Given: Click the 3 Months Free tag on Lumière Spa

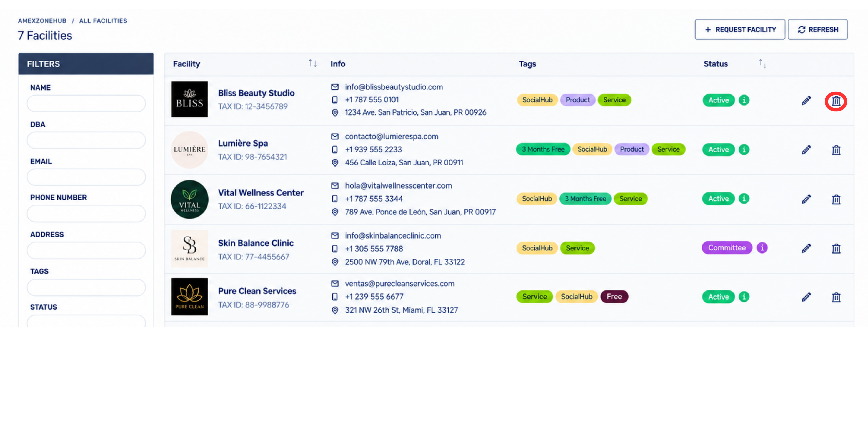Looking at the screenshot, I should coord(542,149).
